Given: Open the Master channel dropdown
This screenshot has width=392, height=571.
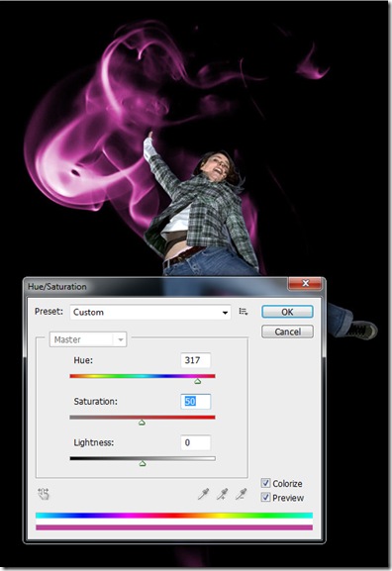Looking at the screenshot, I should click(x=88, y=339).
